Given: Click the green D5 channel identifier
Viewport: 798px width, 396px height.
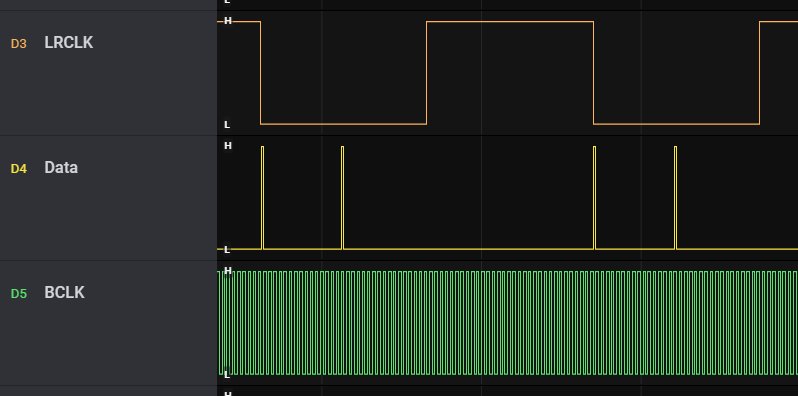Looking at the screenshot, I should [x=19, y=294].
